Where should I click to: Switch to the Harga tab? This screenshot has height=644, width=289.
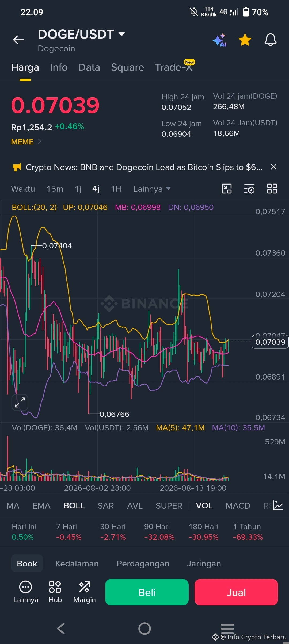click(25, 67)
